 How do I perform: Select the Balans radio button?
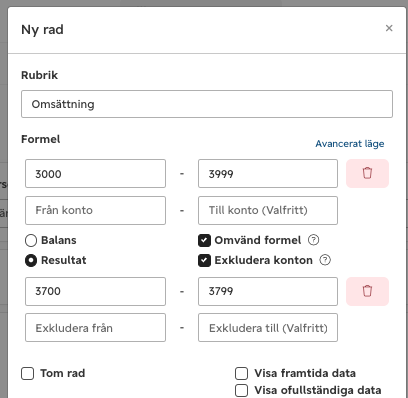coord(31,240)
